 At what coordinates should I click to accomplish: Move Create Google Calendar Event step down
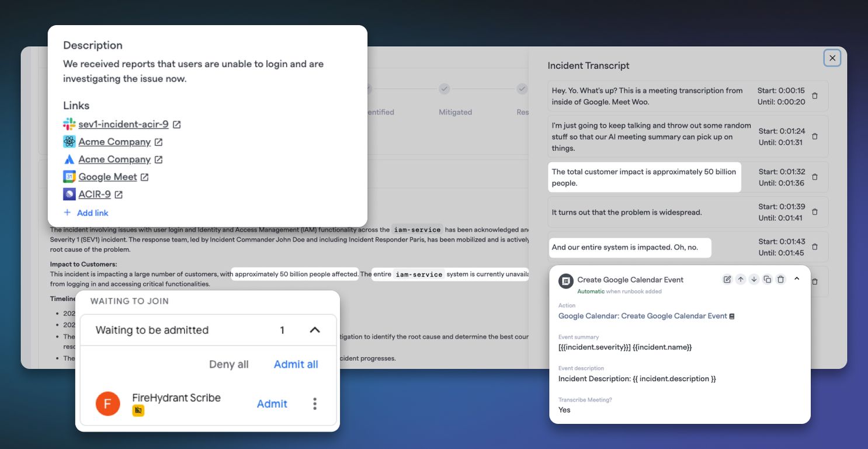754,280
